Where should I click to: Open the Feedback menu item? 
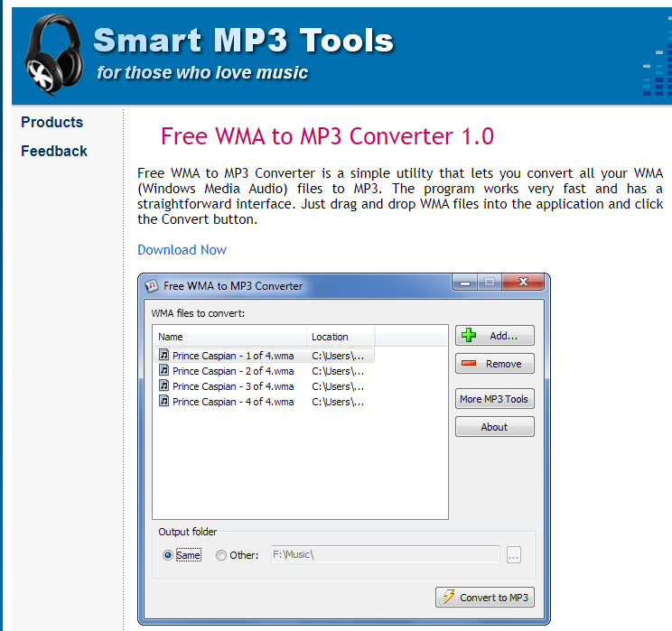click(x=54, y=152)
